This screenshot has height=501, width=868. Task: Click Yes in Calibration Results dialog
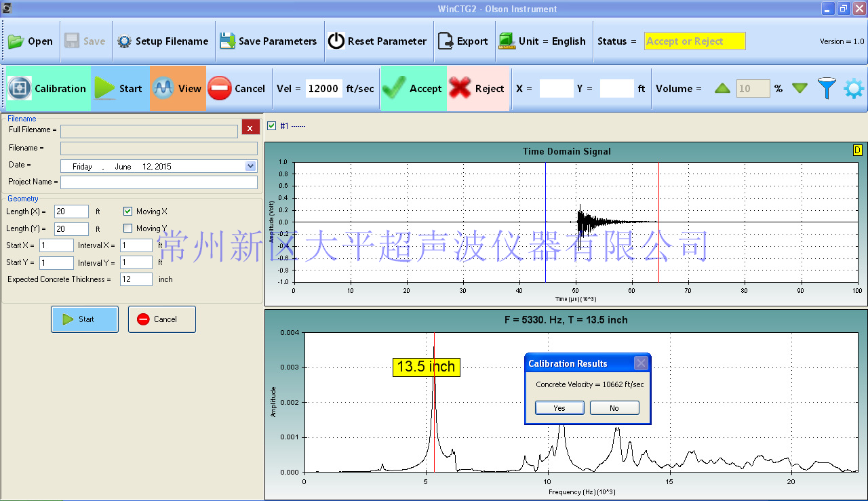[x=559, y=408]
